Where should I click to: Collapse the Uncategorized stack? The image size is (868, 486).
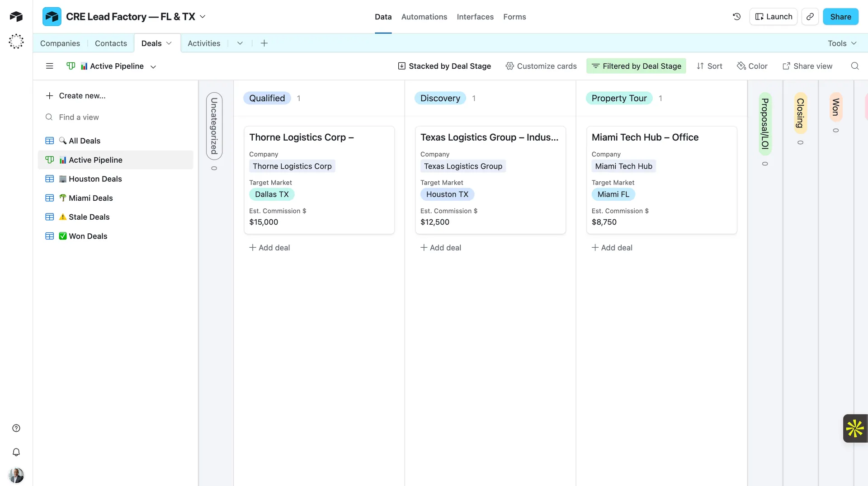pyautogui.click(x=214, y=126)
